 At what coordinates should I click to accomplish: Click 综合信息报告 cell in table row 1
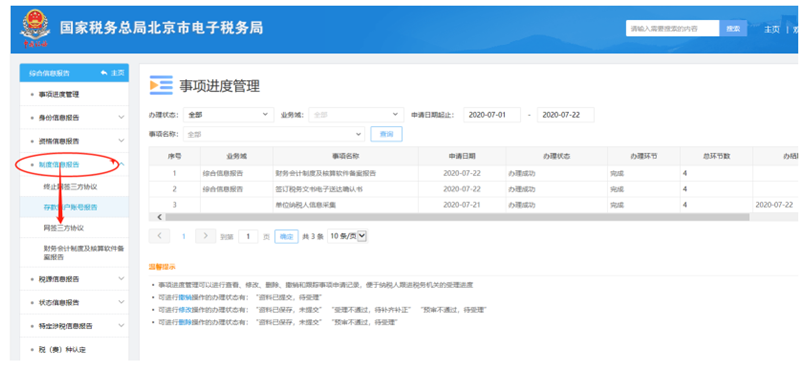tap(223, 173)
